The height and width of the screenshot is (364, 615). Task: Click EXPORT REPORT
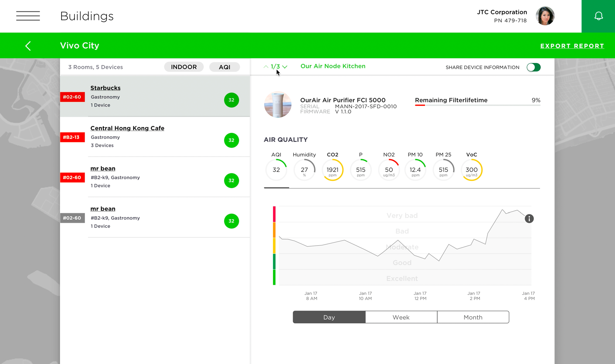pos(572,46)
